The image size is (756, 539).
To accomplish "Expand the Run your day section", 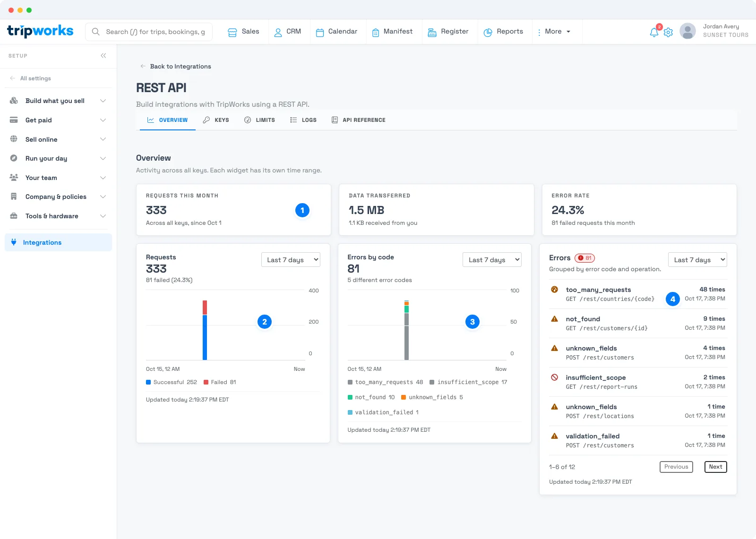I will 103,158.
